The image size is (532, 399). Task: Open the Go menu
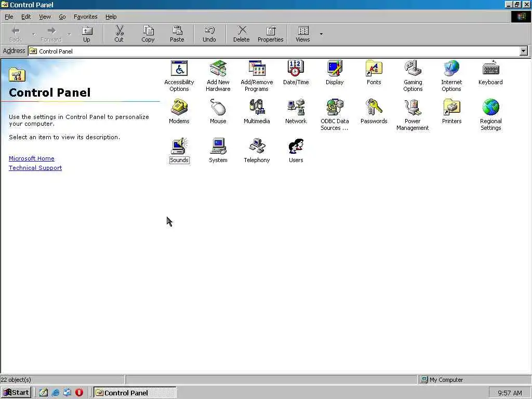(62, 17)
